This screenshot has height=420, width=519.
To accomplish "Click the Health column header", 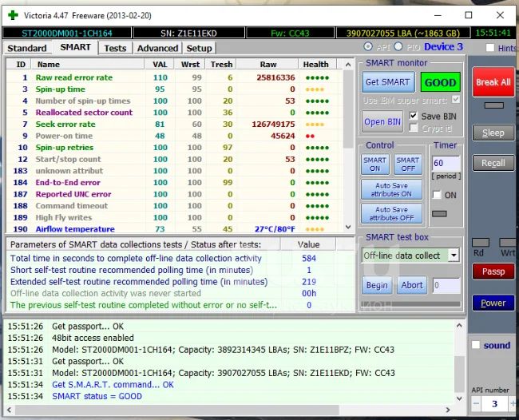I will [315, 64].
